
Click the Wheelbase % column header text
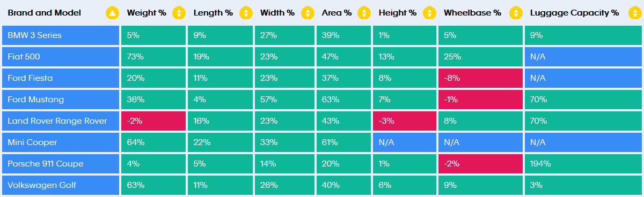coord(472,13)
